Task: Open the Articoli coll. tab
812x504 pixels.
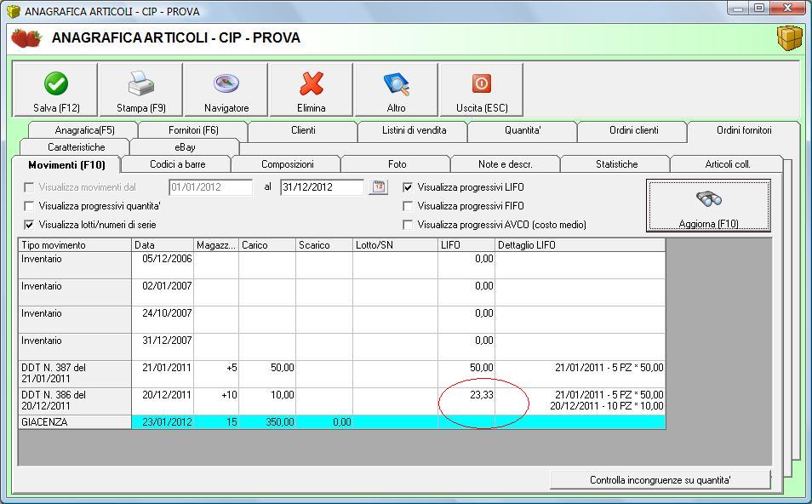Action: (727, 164)
